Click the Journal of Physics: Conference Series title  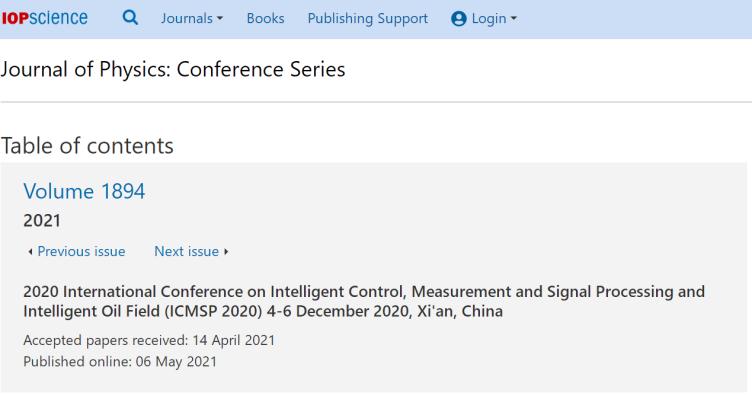[173, 70]
